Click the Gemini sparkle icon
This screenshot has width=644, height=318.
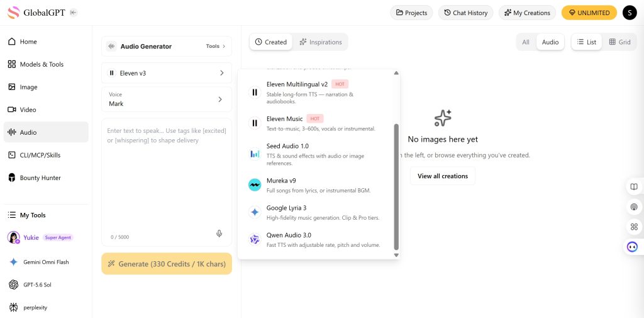(x=14, y=261)
